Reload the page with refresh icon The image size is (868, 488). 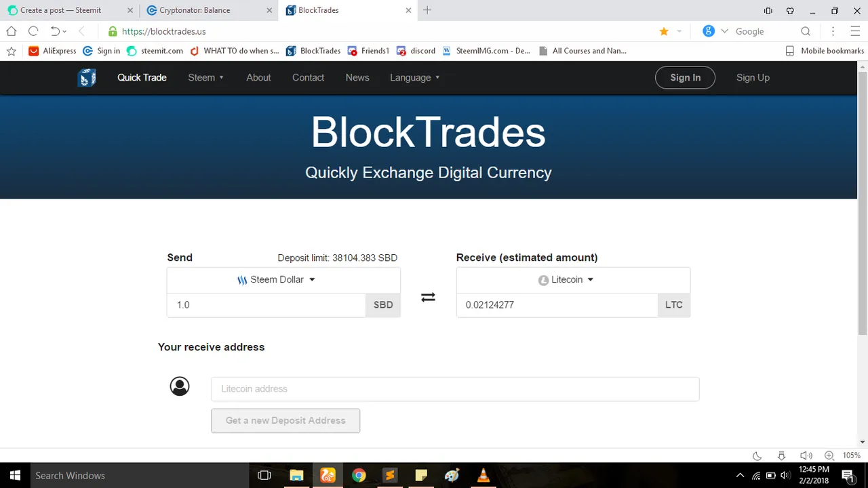[33, 31]
